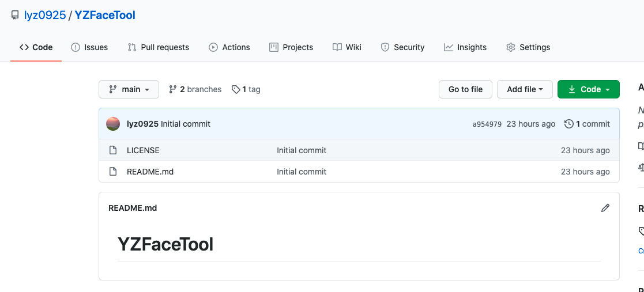Go to the Actions tab
Image resolution: width=644 pixels, height=292 pixels.
click(229, 47)
